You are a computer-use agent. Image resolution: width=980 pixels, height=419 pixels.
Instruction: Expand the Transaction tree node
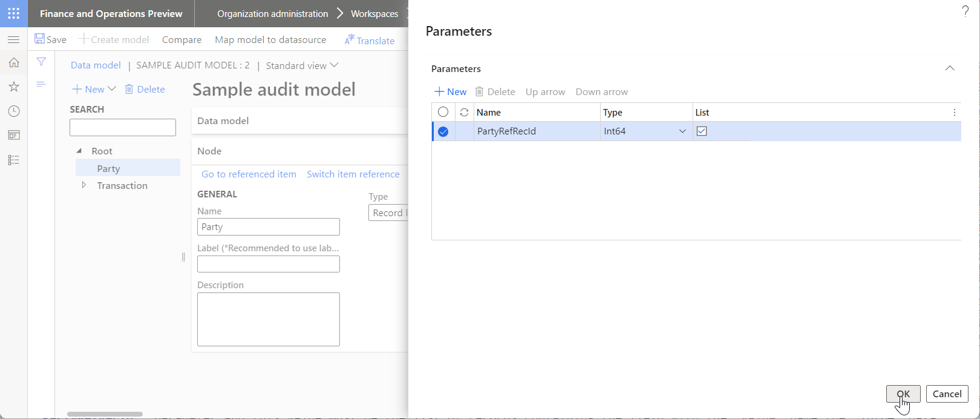pos(84,185)
